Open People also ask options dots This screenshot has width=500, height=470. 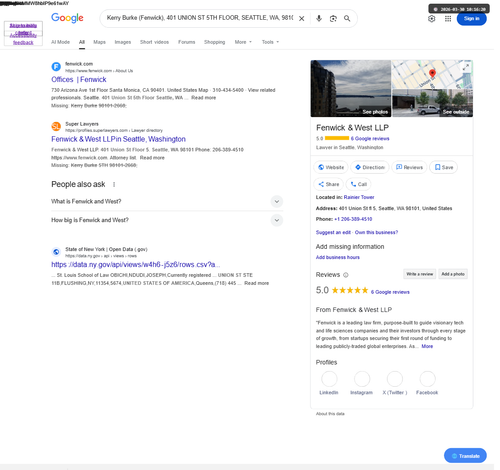tap(114, 184)
